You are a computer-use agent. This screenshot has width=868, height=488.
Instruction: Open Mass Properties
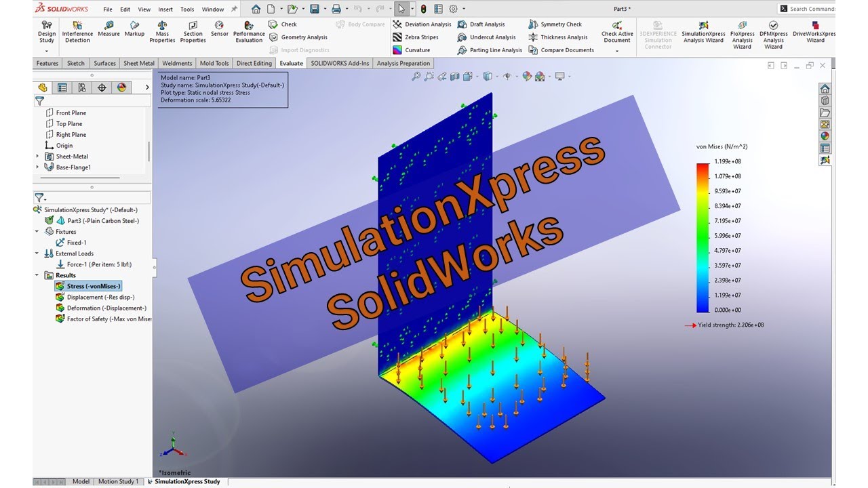click(x=162, y=32)
